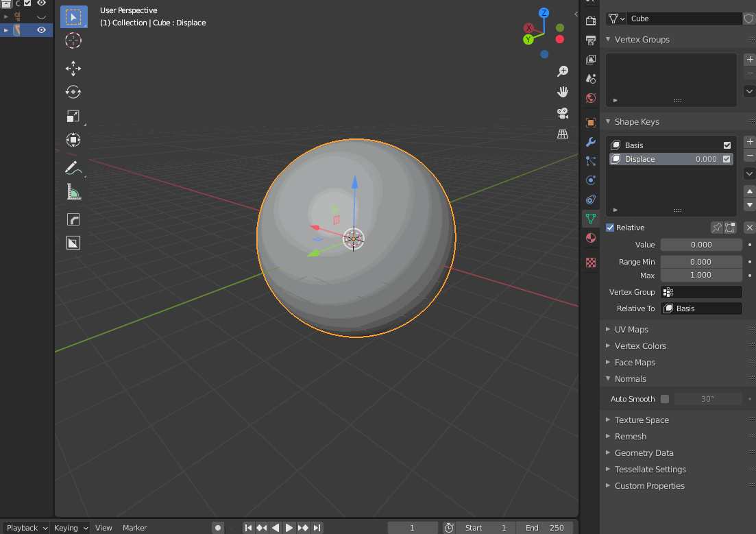This screenshot has height=534, width=756.
Task: Toggle auto keying record button
Action: [x=218, y=528]
